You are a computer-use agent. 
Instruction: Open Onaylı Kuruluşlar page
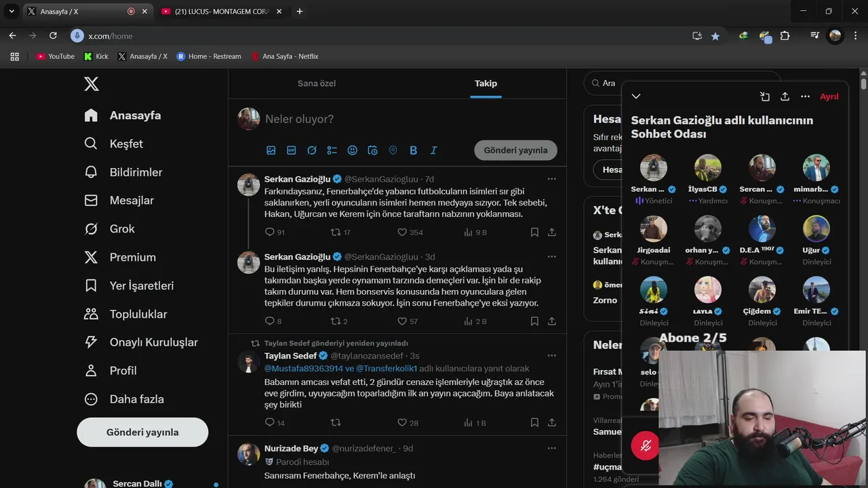click(x=141, y=342)
